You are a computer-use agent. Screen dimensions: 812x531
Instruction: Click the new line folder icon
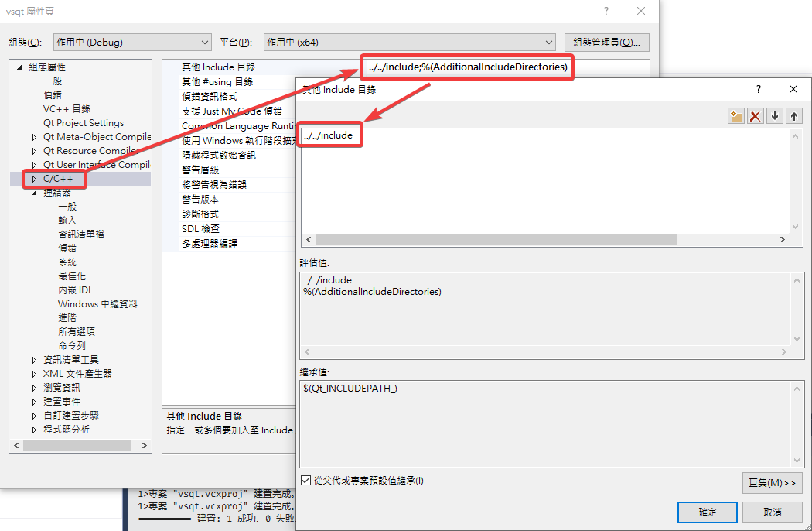[x=736, y=116]
